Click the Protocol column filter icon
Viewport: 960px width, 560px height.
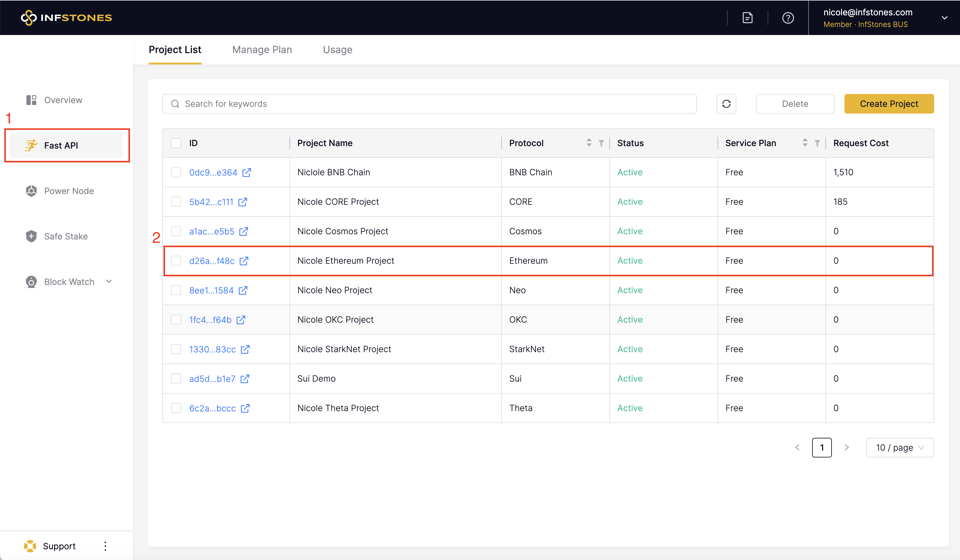(x=601, y=143)
